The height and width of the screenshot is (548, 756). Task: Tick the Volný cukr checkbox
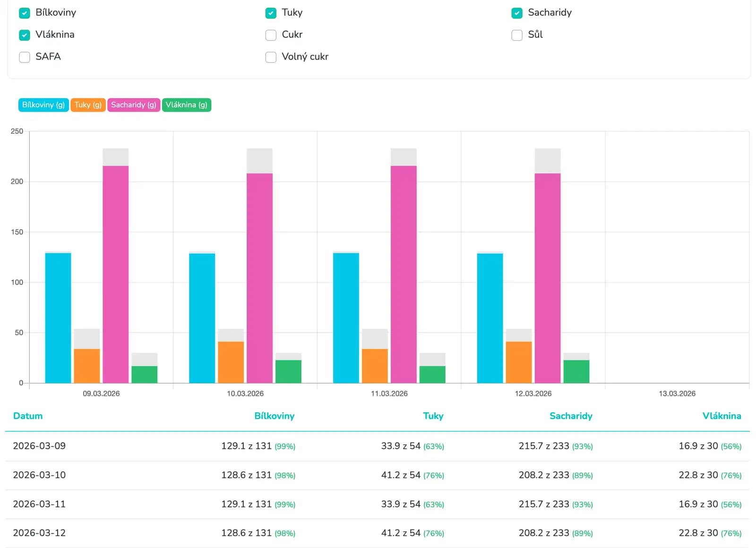coord(271,57)
